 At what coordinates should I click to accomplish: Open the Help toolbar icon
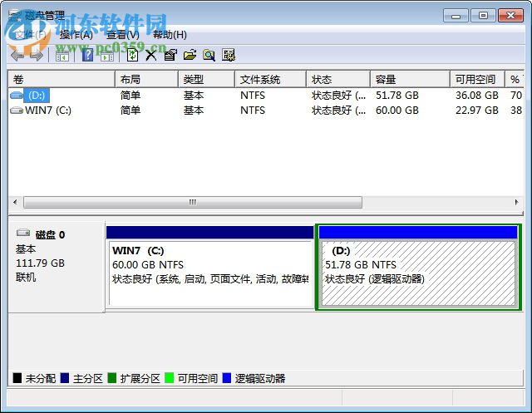(x=88, y=55)
